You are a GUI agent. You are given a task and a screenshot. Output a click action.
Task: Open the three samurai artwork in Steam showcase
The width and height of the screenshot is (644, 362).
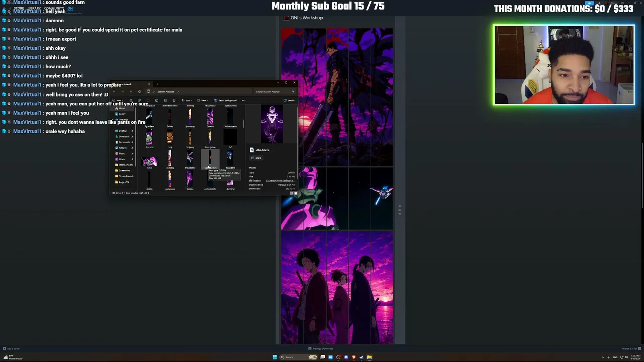click(337, 288)
